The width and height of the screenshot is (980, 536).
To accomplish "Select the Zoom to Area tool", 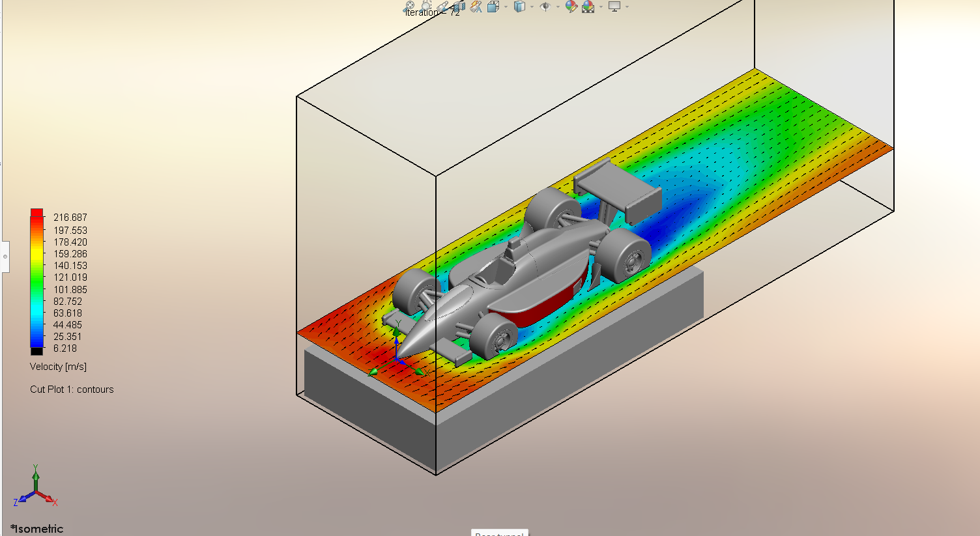I will coord(426,6).
